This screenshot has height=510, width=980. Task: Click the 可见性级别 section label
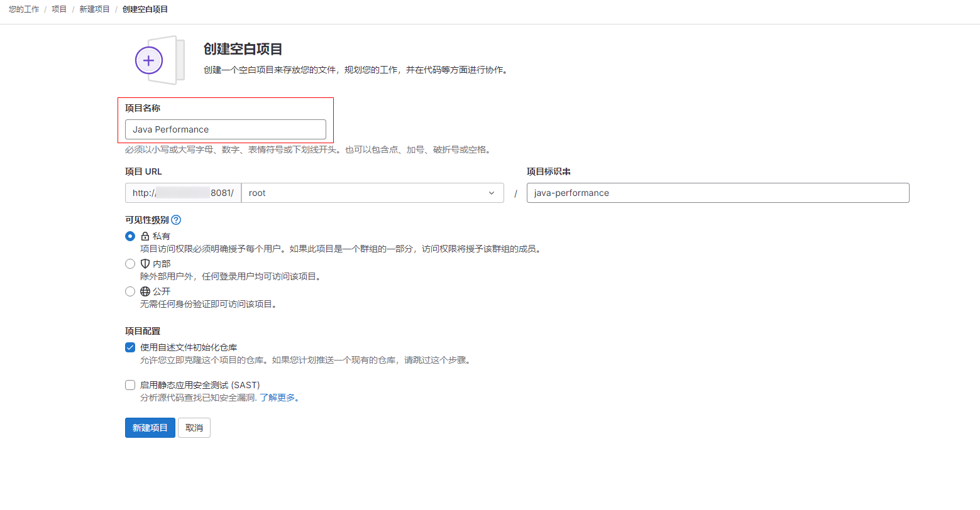point(147,220)
